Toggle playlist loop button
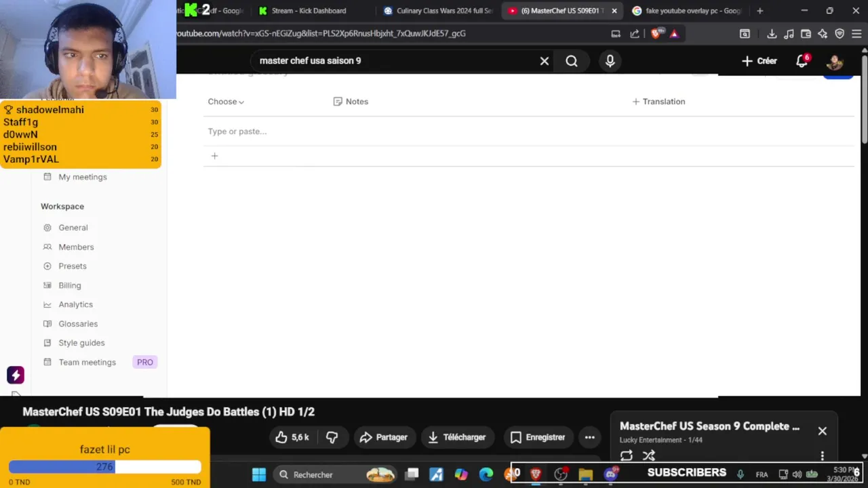This screenshot has height=488, width=868. pyautogui.click(x=627, y=455)
